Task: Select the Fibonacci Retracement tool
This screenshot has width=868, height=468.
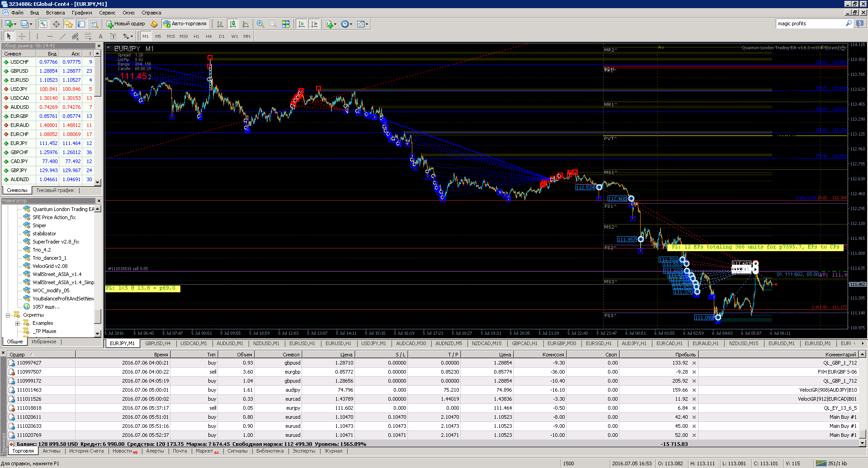Action: coord(88,36)
